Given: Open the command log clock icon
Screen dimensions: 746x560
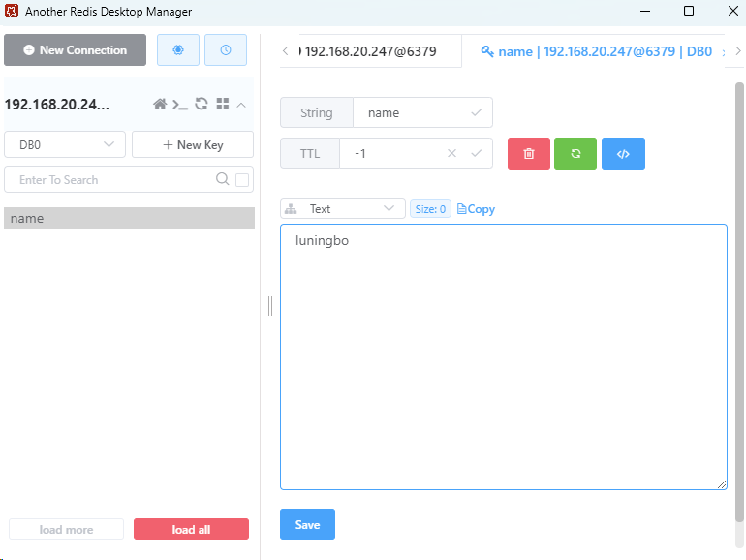Looking at the screenshot, I should tap(226, 50).
